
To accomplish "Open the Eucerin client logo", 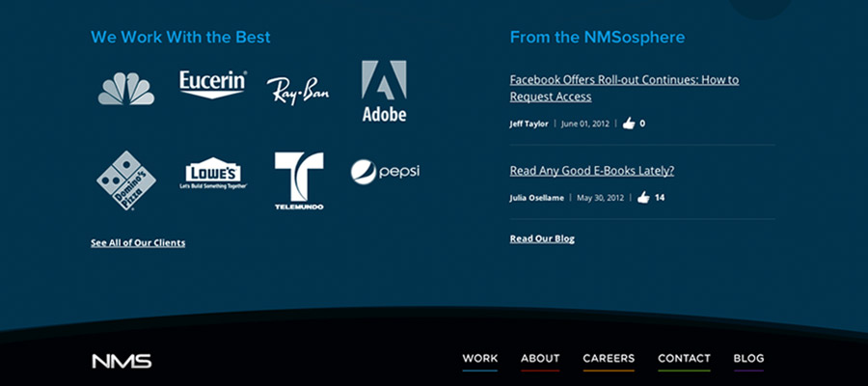I will click(x=213, y=84).
